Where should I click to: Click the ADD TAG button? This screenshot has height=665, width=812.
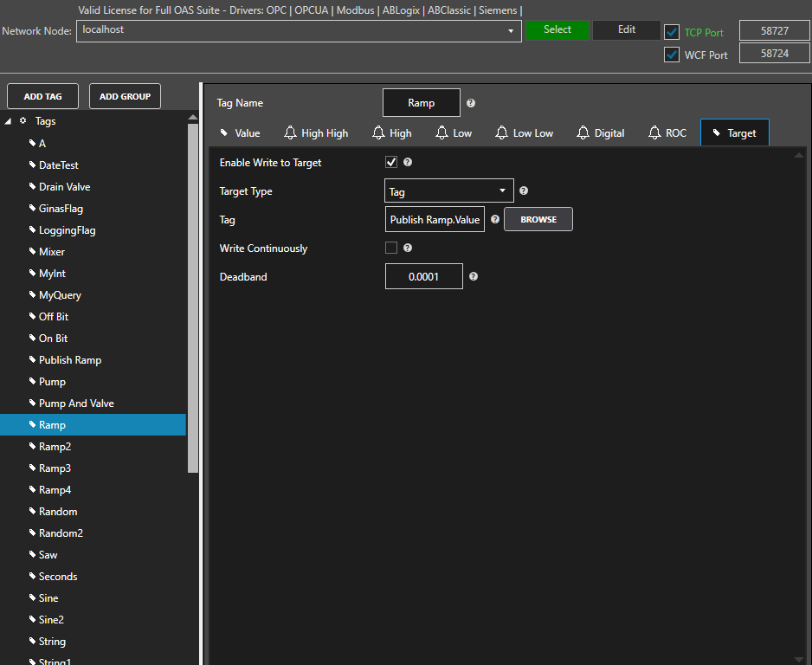(42, 96)
